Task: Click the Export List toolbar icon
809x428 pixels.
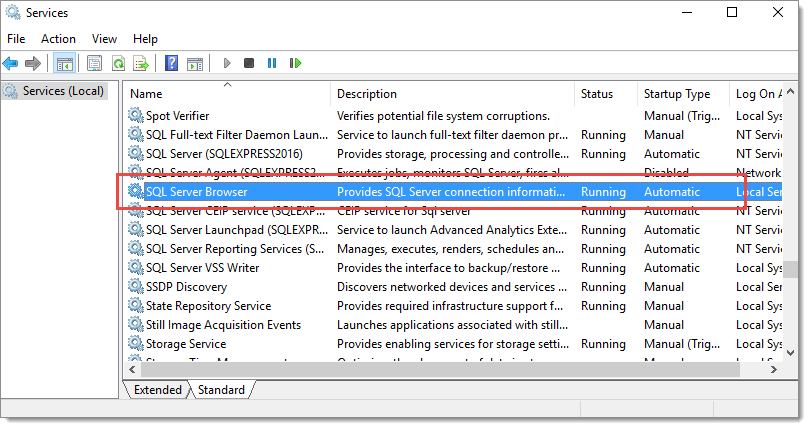Action: pyautogui.click(x=141, y=63)
